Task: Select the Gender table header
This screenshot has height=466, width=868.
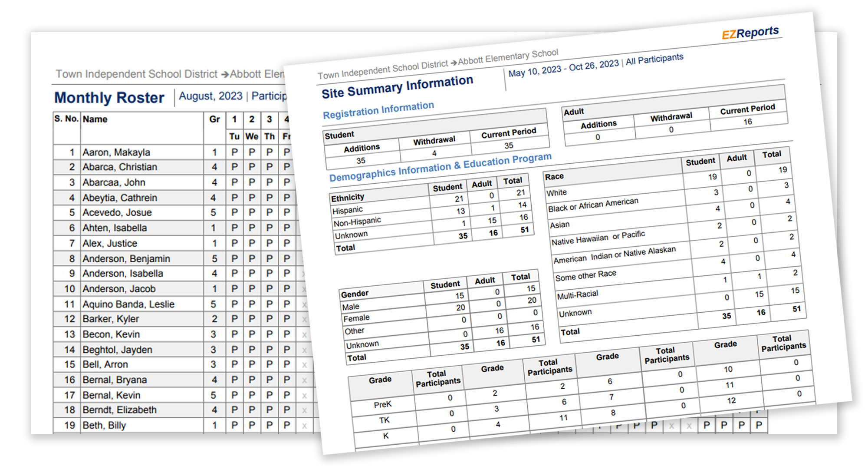Action: 355,294
